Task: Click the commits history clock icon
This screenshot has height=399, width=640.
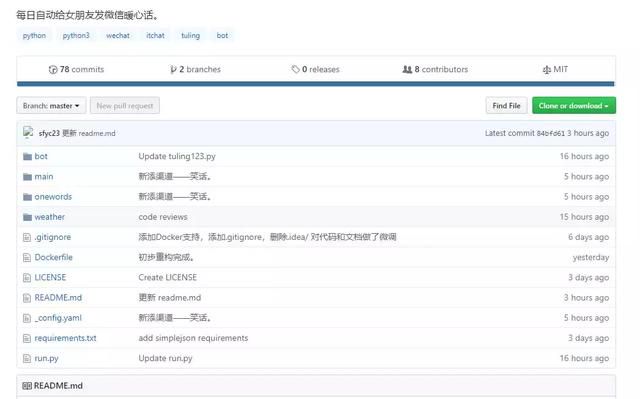Action: [53, 70]
